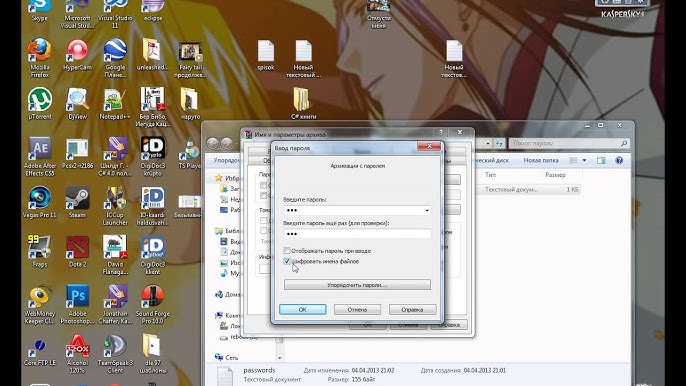Select the spisok text file on desktop
The width and height of the screenshot is (686, 386).
pos(266,55)
